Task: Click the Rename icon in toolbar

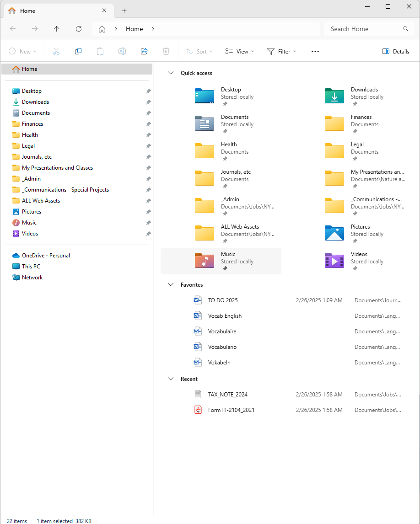Action: pyautogui.click(x=122, y=51)
